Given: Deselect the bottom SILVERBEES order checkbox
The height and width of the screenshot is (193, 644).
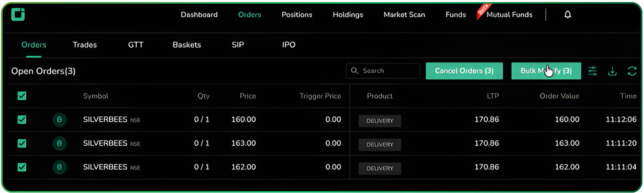Looking at the screenshot, I should tap(22, 167).
